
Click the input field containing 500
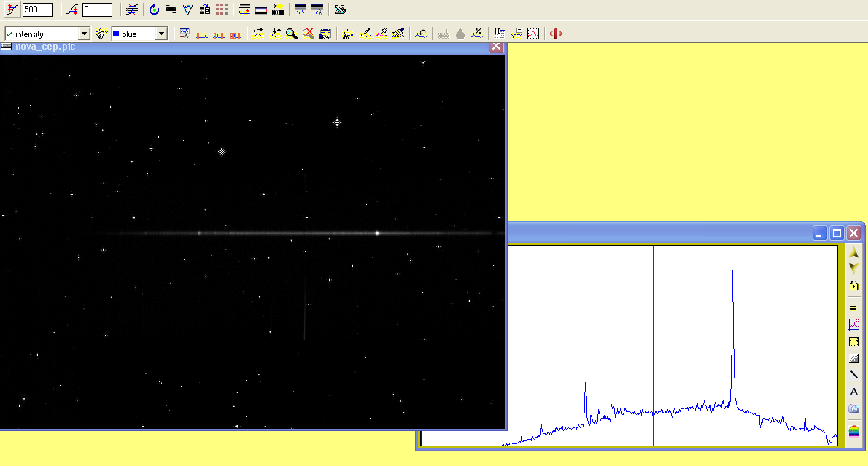point(36,9)
